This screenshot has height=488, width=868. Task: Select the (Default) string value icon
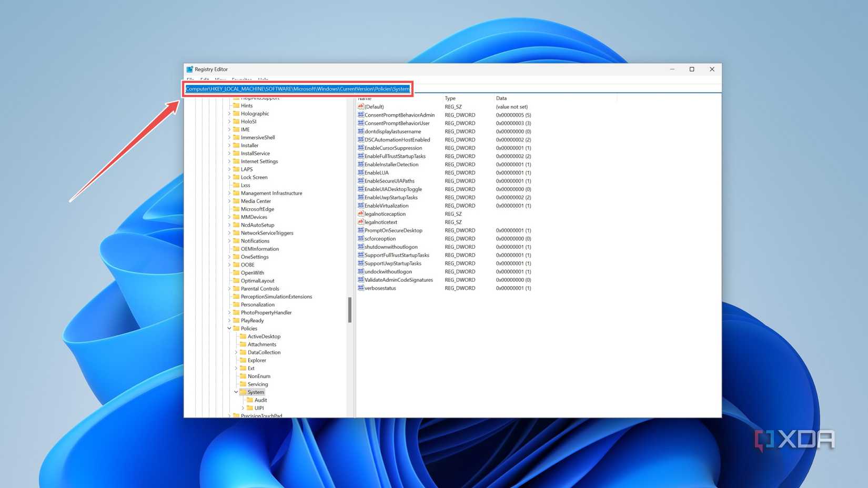360,107
